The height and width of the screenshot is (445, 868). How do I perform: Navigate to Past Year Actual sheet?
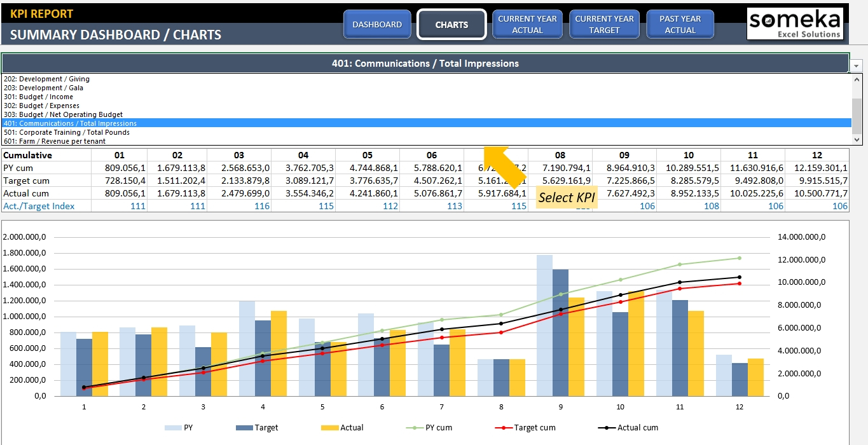[680, 25]
